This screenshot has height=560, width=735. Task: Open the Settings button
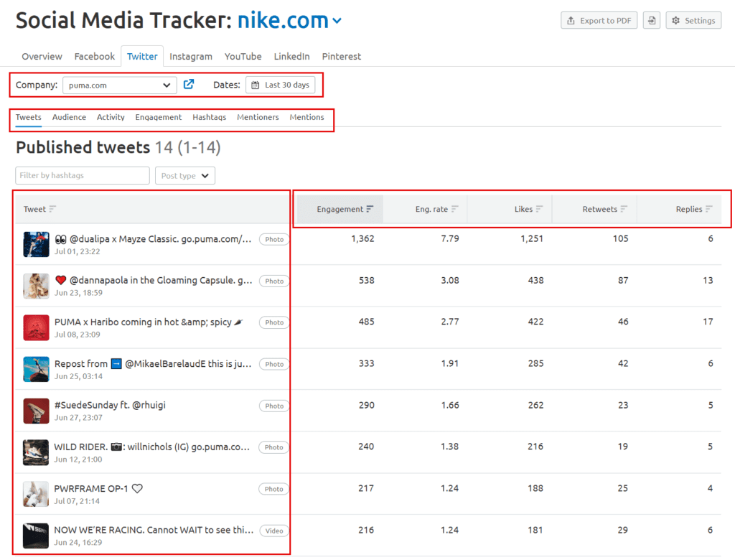[693, 20]
